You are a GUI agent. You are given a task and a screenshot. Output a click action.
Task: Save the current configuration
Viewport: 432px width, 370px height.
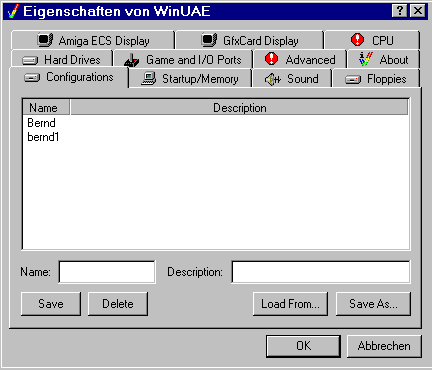[x=51, y=304]
